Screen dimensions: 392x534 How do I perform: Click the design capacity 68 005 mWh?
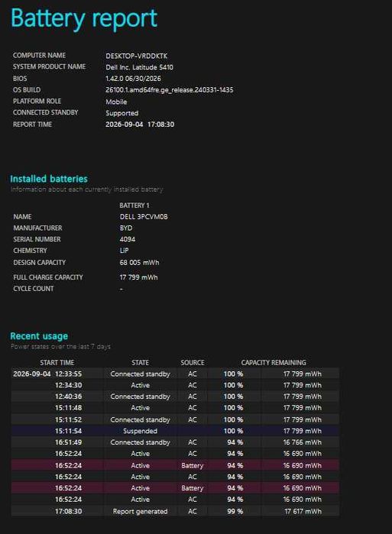coord(139,263)
